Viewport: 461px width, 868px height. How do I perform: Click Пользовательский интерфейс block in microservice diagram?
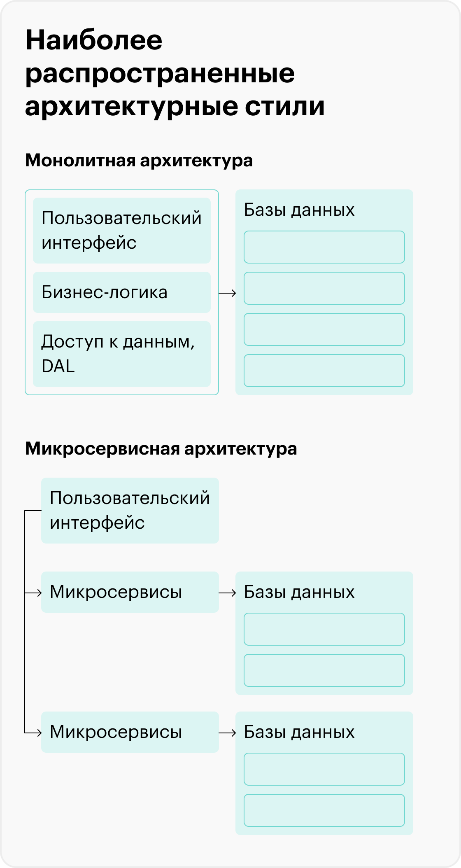pos(130,511)
